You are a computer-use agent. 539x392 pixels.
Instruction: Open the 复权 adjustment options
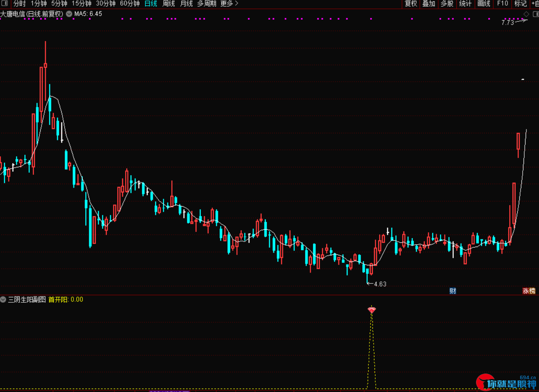[411, 4]
